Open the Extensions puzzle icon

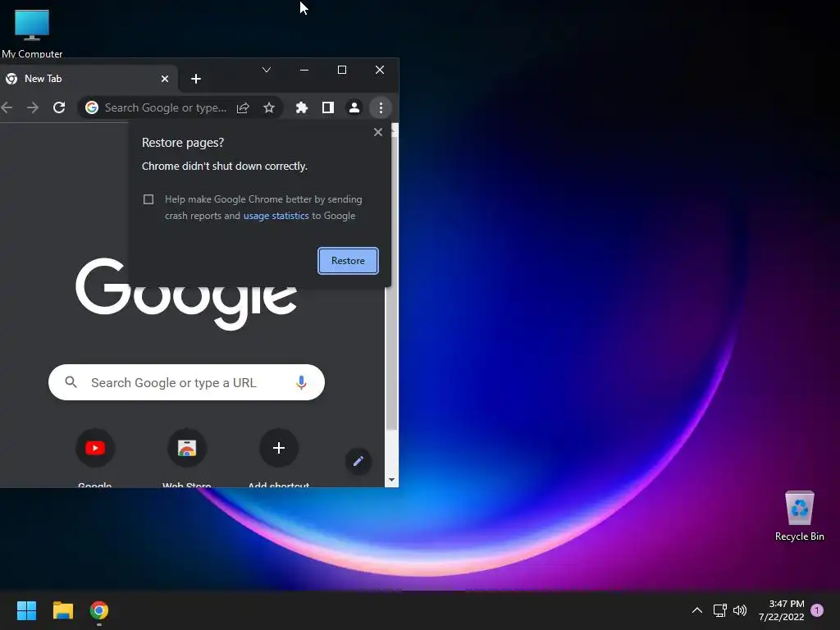click(x=302, y=107)
